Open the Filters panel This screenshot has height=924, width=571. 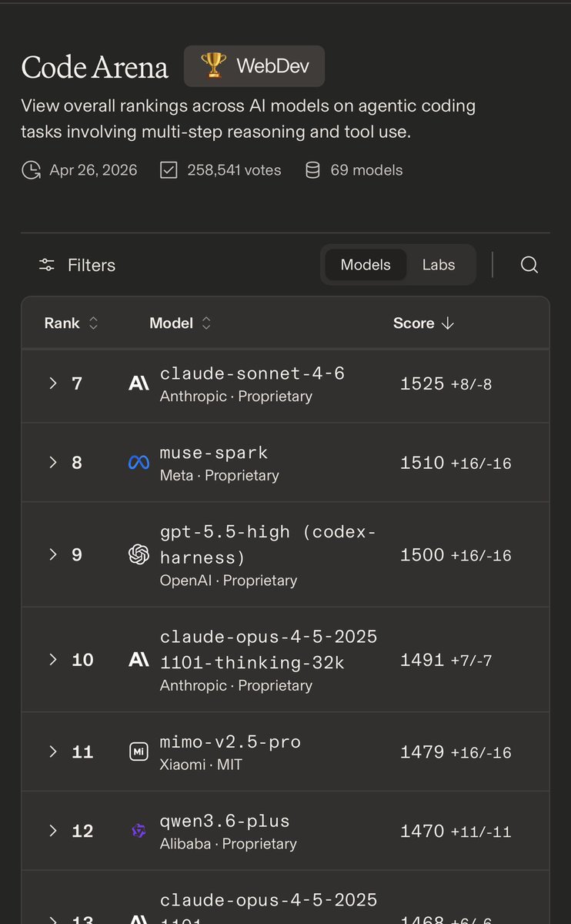[77, 265]
